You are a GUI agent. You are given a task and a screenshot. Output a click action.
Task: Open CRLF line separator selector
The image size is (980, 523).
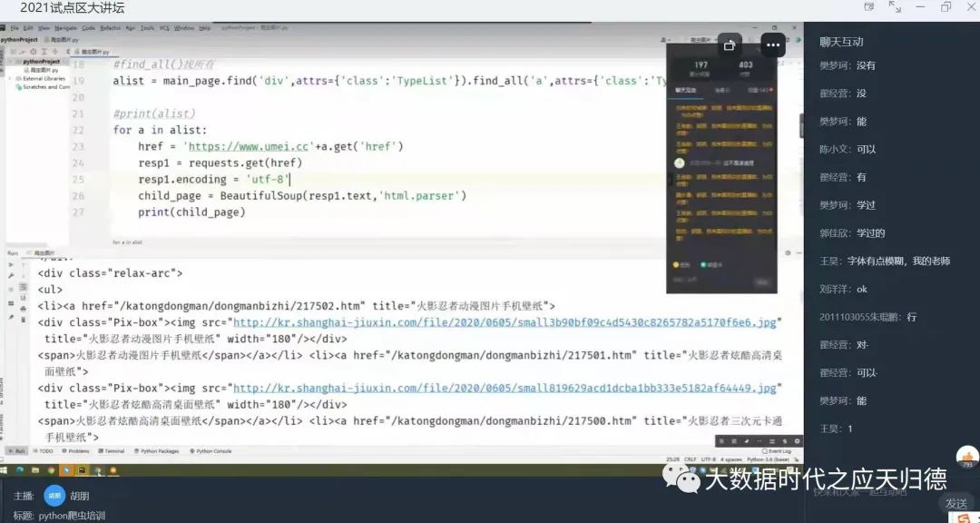coord(690,459)
